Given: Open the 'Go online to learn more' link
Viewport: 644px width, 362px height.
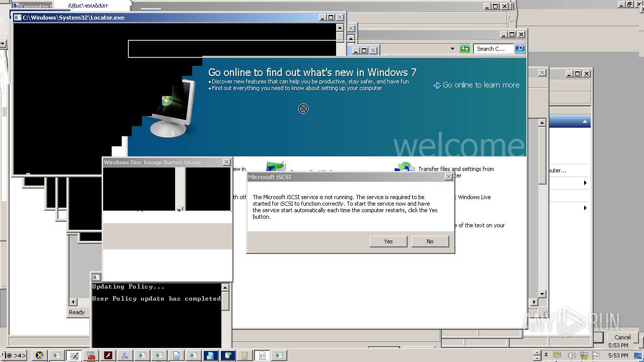Looking at the screenshot, I should click(x=476, y=85).
